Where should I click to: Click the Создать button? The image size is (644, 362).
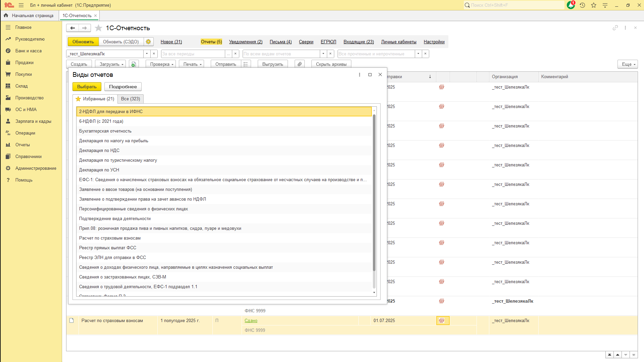point(79,64)
